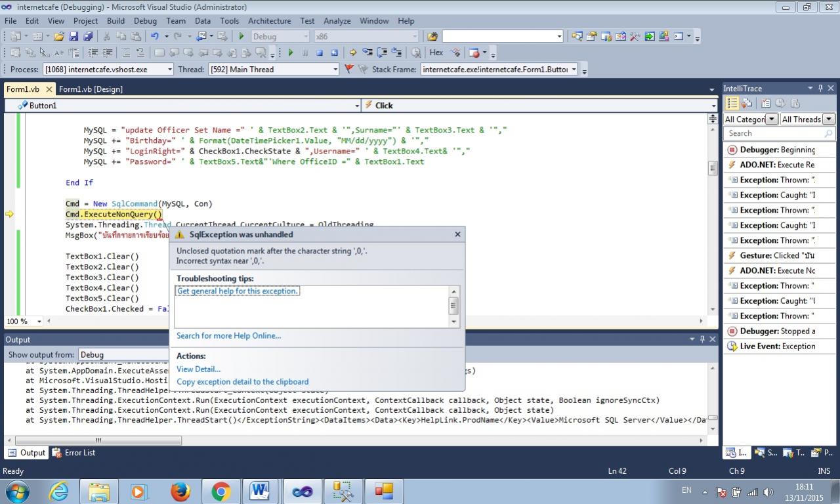
Task: Click the Undo toolbar icon
Action: tap(155, 37)
